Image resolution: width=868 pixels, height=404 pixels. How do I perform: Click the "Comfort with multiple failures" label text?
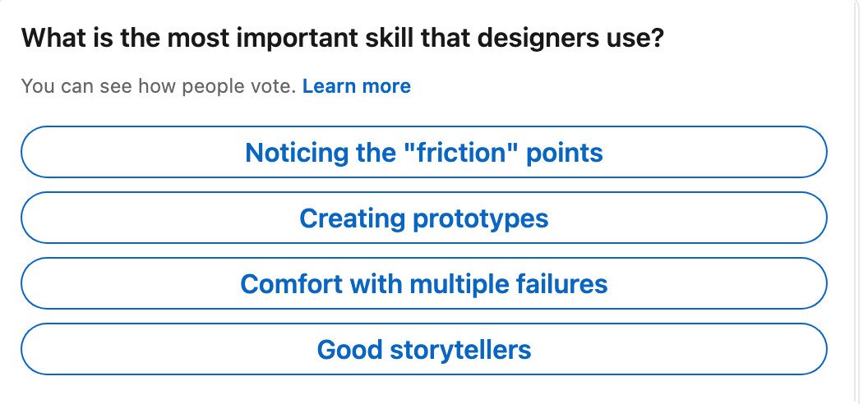coord(423,284)
